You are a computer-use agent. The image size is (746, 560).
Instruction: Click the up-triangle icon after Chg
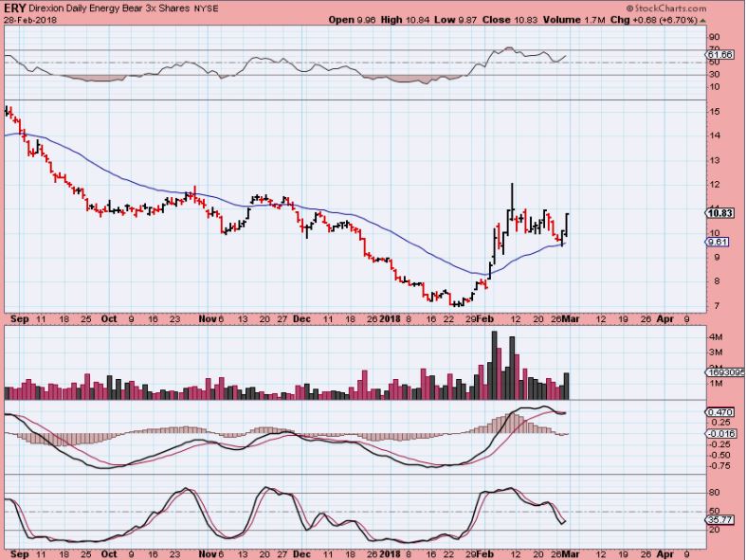click(x=702, y=21)
